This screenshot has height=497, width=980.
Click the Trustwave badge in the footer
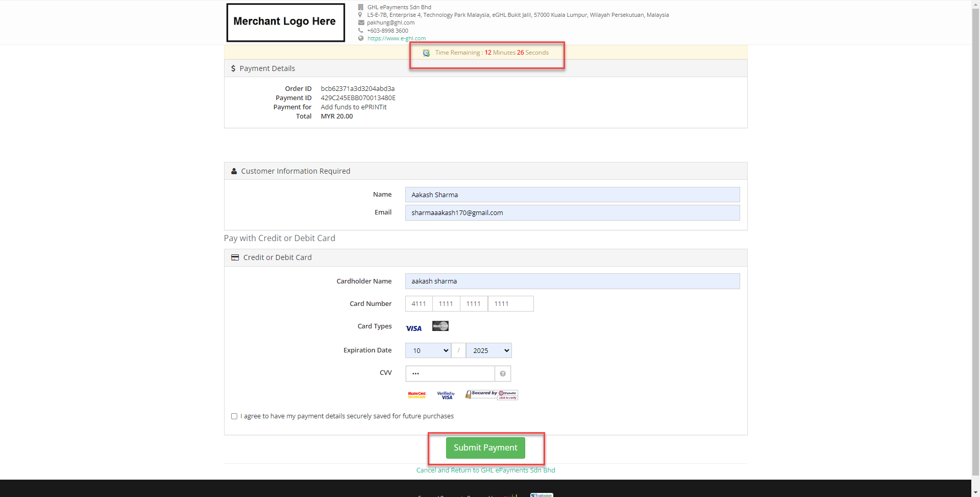542,494
